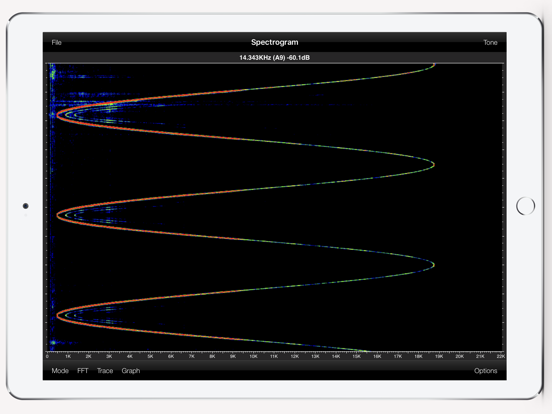Click the 0 mark on frequency axis
This screenshot has width=552, height=414.
(x=47, y=356)
